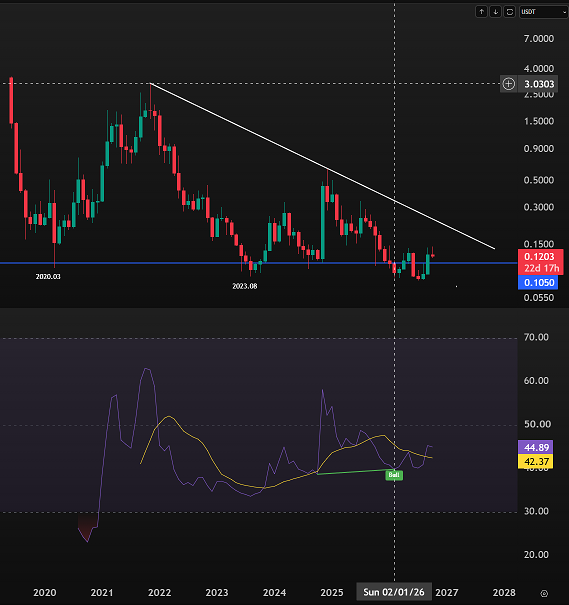Image resolution: width=569 pixels, height=605 pixels.
Task: Open time axis settings gear icon
Action: point(544,593)
